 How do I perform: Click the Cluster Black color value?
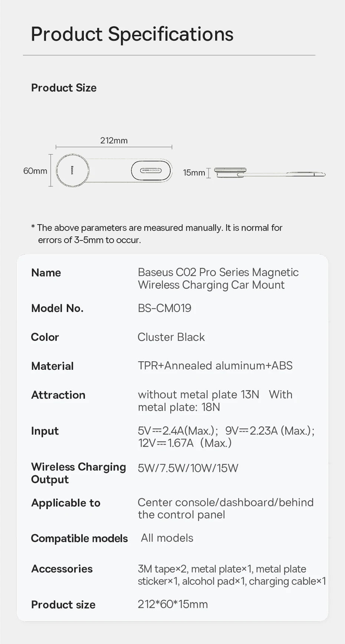171,337
